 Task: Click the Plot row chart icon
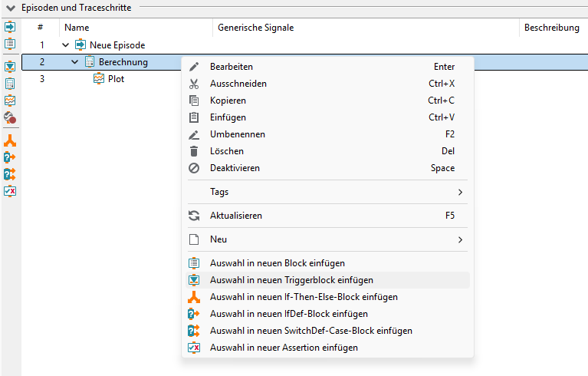(x=99, y=79)
